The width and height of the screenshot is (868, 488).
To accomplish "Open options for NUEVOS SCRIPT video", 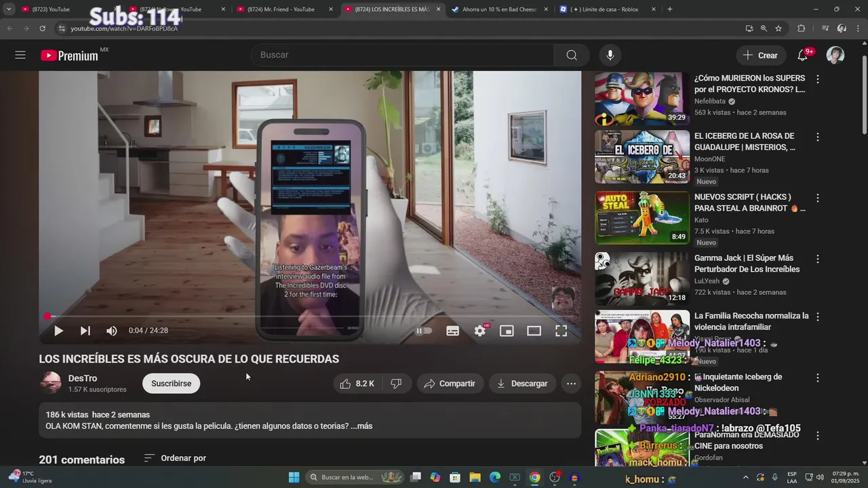I will coord(818,198).
